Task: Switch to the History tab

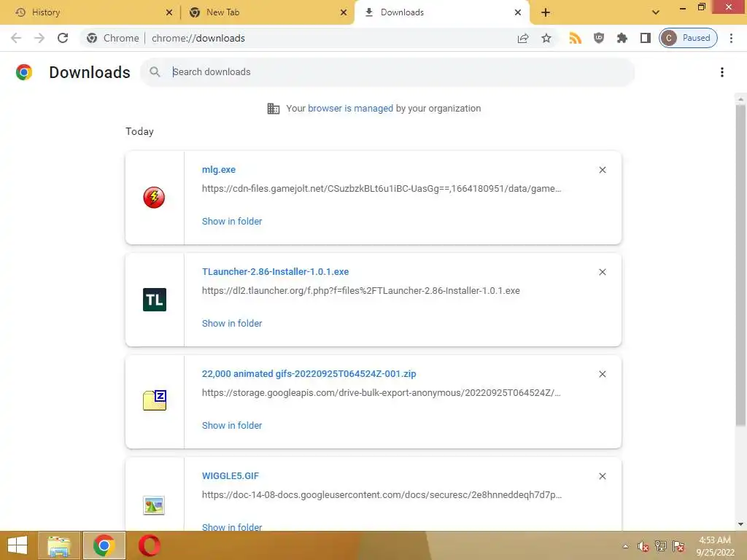Action: click(x=90, y=12)
